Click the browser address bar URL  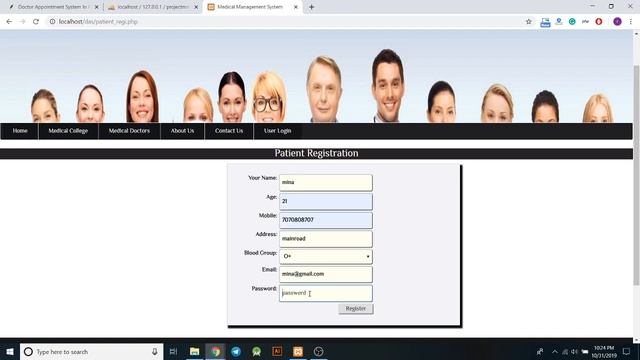click(98, 22)
